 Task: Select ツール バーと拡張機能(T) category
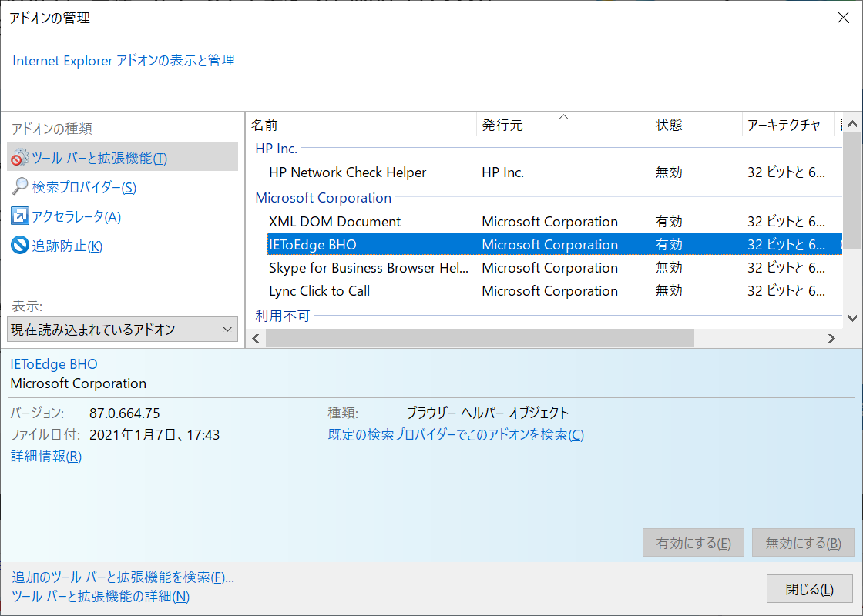pos(123,157)
